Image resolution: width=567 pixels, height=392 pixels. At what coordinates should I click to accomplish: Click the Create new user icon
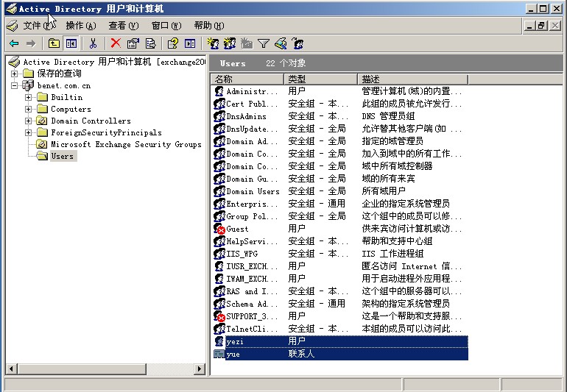coord(213,43)
